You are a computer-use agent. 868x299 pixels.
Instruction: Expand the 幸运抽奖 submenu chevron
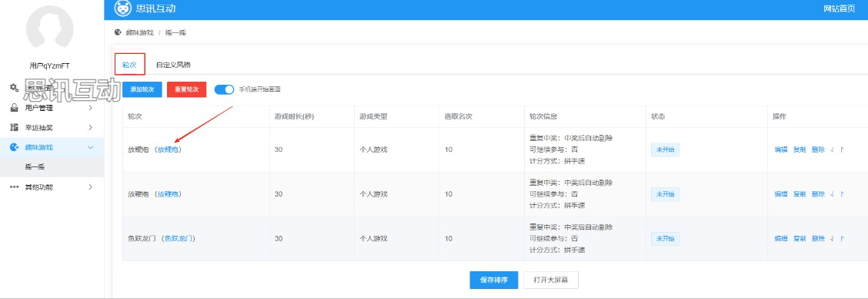point(91,128)
